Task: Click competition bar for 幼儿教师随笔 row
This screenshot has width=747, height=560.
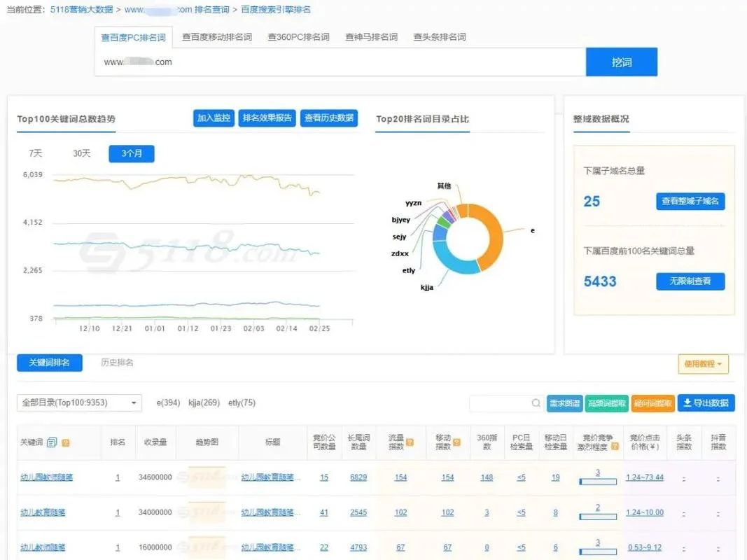Action: coord(598,552)
